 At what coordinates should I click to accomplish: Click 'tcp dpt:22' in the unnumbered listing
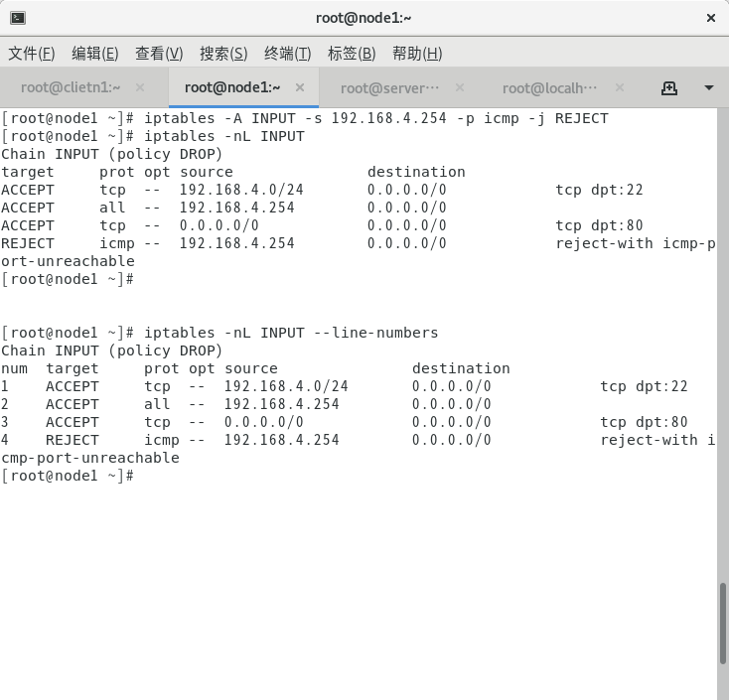(x=599, y=190)
